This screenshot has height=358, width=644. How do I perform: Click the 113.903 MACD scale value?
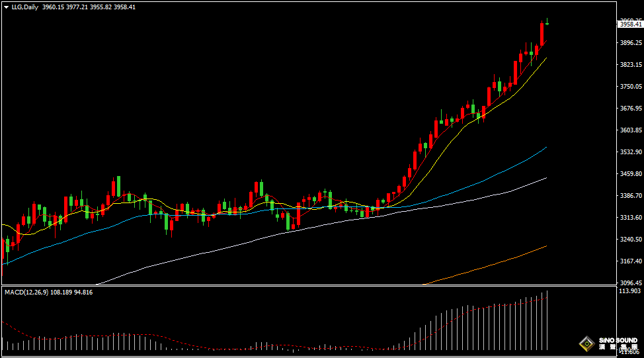630,291
